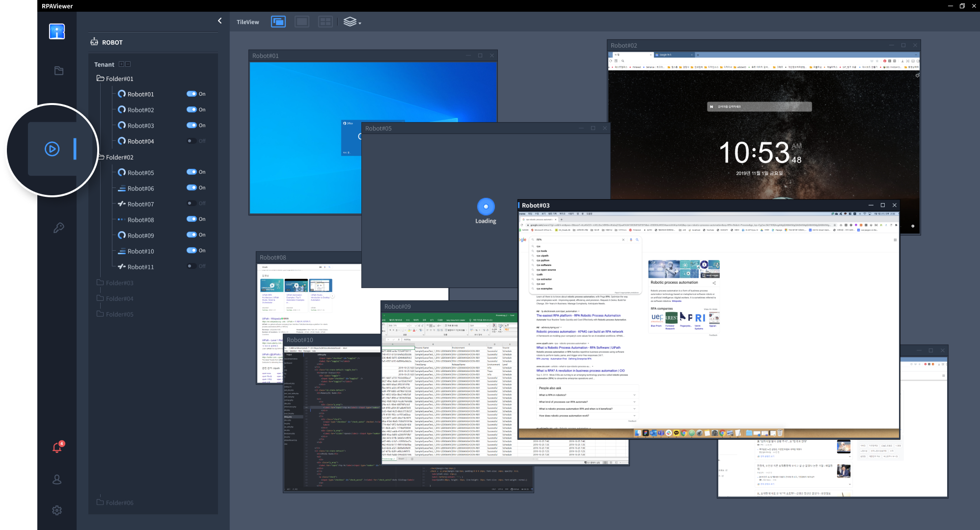Collapse all tenants with minus button
The height and width of the screenshot is (530, 980).
pos(128,64)
